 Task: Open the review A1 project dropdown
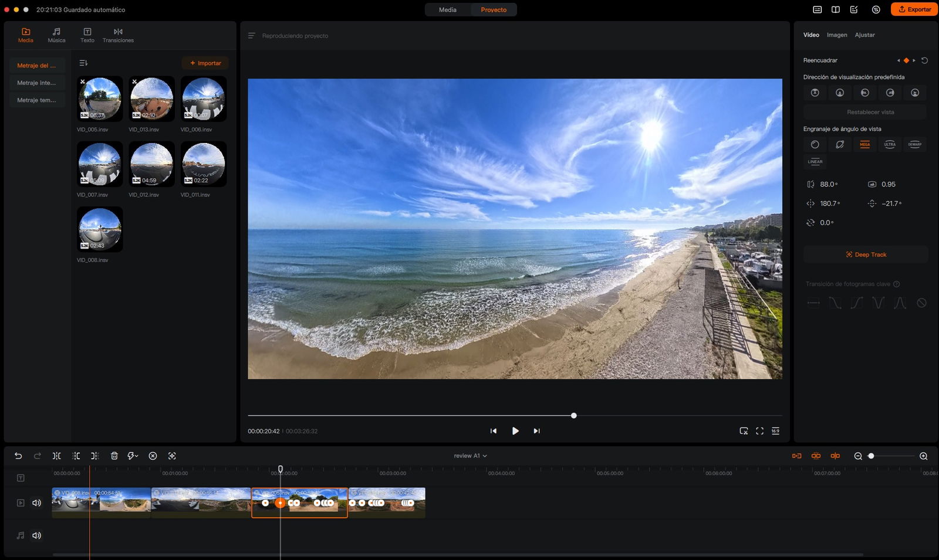470,456
